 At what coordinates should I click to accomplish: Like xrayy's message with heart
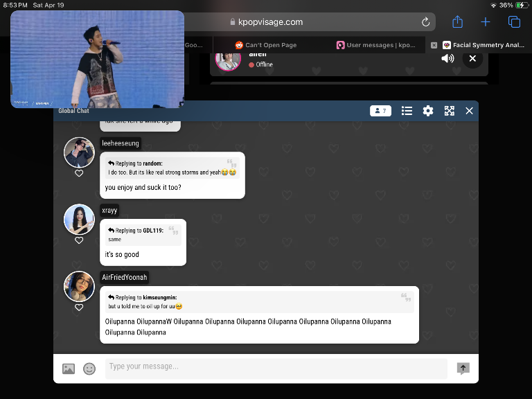pyautogui.click(x=79, y=240)
